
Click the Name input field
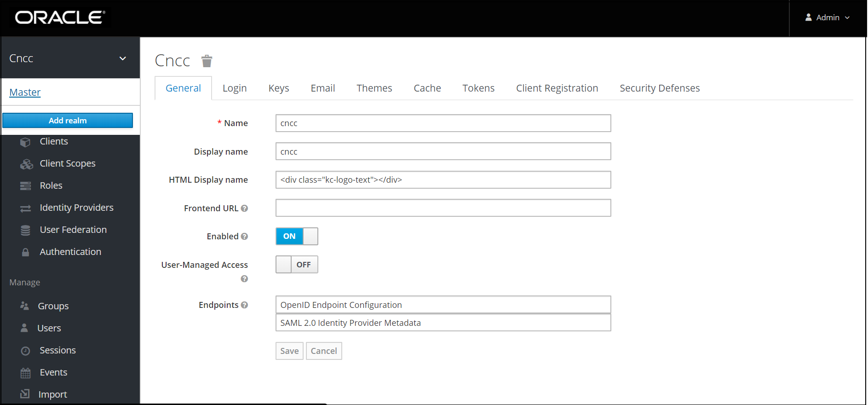tap(443, 123)
